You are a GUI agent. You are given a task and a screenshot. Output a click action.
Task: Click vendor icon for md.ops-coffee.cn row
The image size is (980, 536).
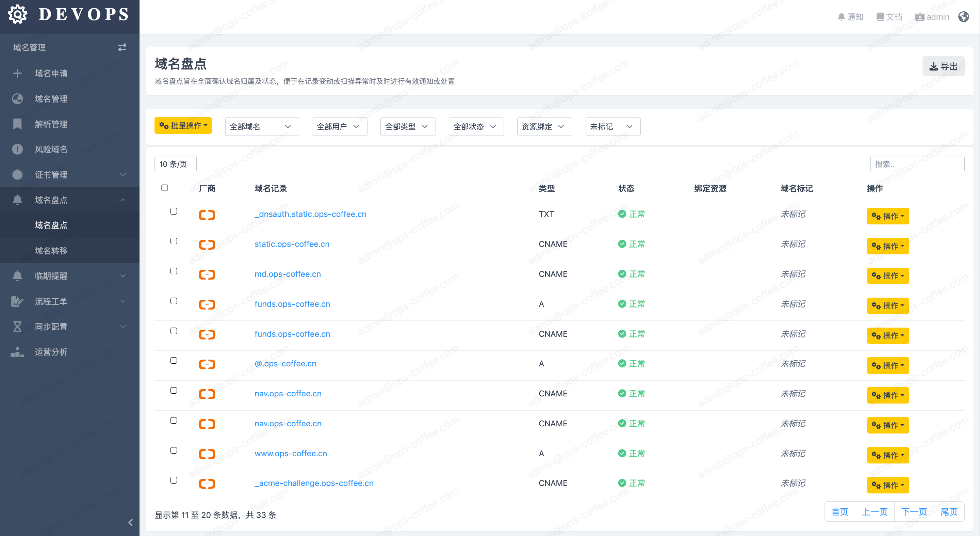[x=207, y=274]
